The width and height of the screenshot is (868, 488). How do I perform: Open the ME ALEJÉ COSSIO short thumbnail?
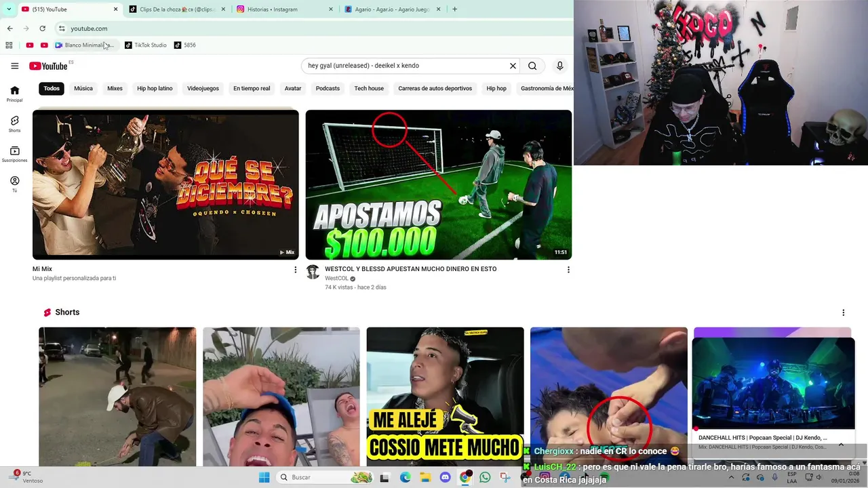445,396
